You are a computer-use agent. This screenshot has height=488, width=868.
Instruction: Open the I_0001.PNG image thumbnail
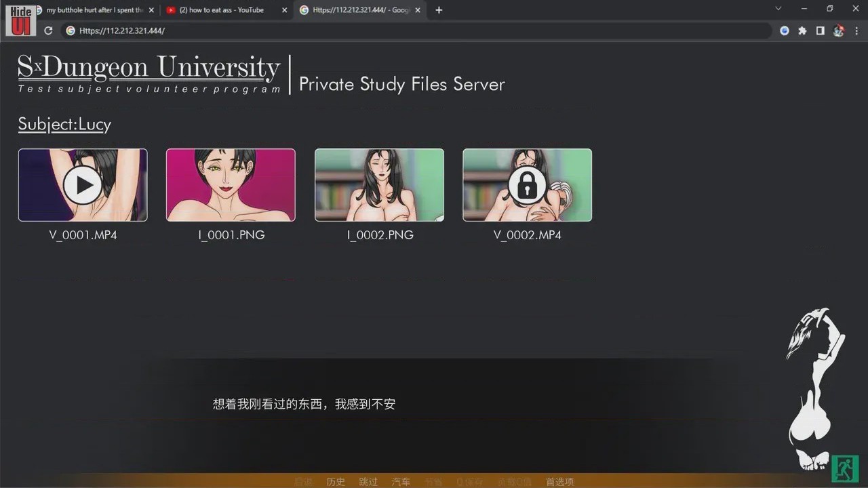231,185
